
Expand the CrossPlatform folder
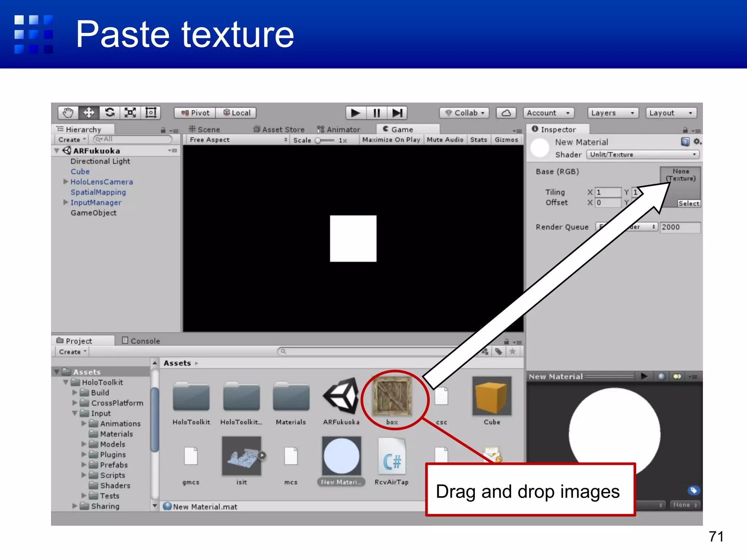[75, 403]
